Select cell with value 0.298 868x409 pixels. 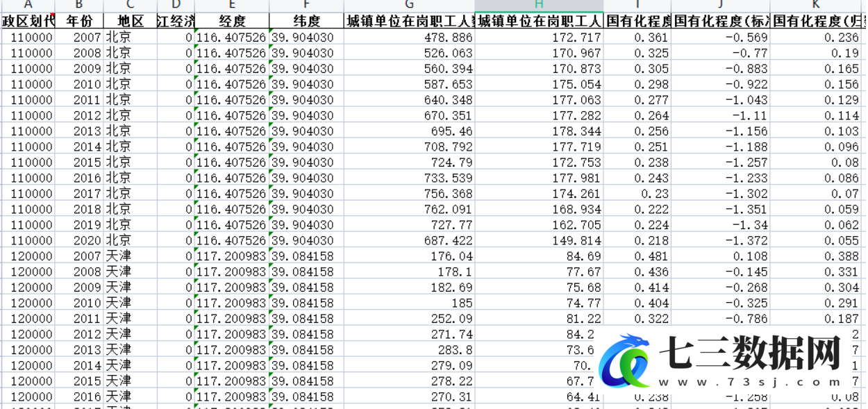point(637,84)
